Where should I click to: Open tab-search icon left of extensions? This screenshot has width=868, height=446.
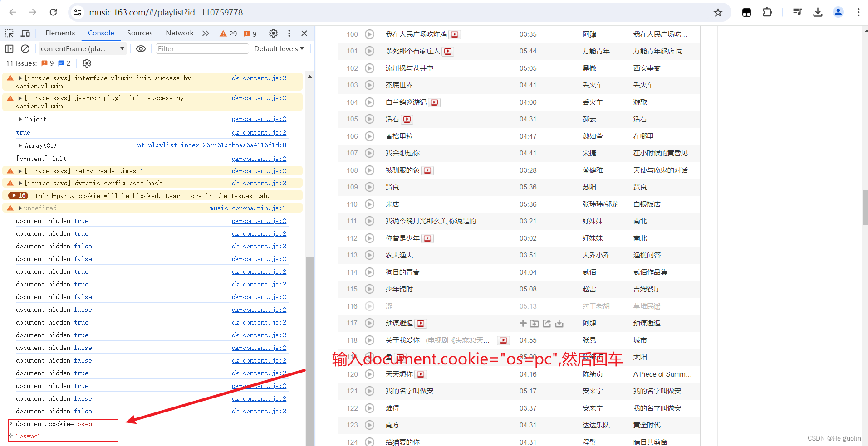(746, 12)
